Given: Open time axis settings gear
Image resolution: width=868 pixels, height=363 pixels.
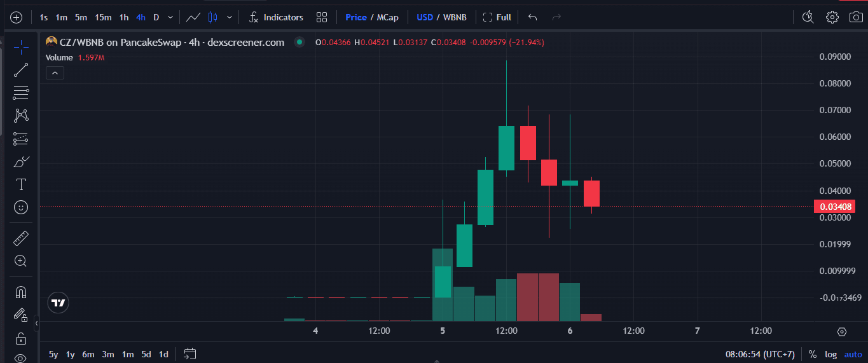Looking at the screenshot, I should point(842,331).
